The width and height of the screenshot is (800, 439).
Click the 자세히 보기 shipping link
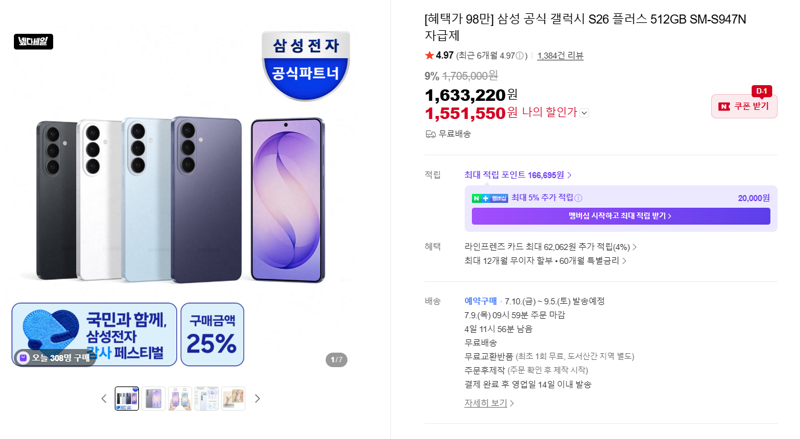(x=489, y=403)
